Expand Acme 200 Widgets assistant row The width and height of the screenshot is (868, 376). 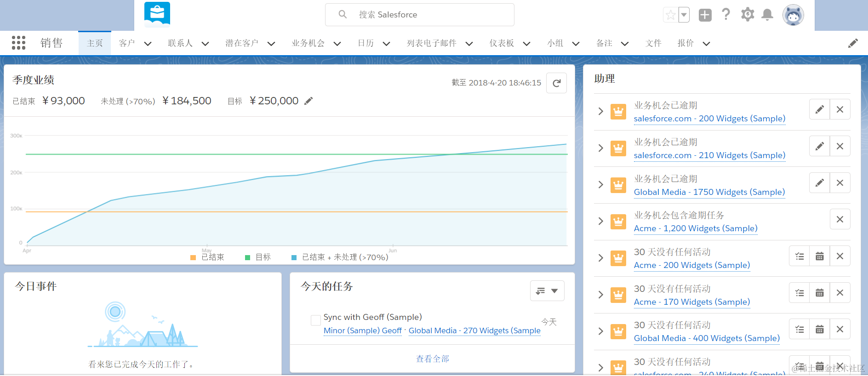[x=600, y=258]
